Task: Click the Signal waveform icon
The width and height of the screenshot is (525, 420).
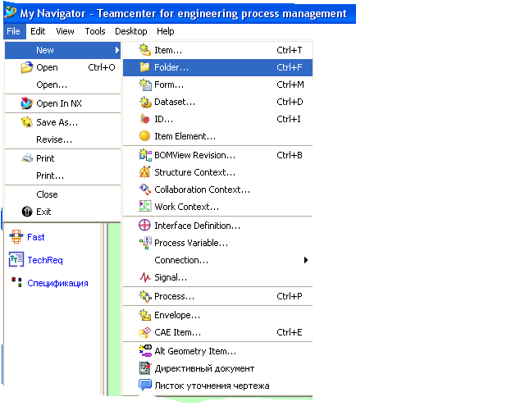Action: (145, 277)
